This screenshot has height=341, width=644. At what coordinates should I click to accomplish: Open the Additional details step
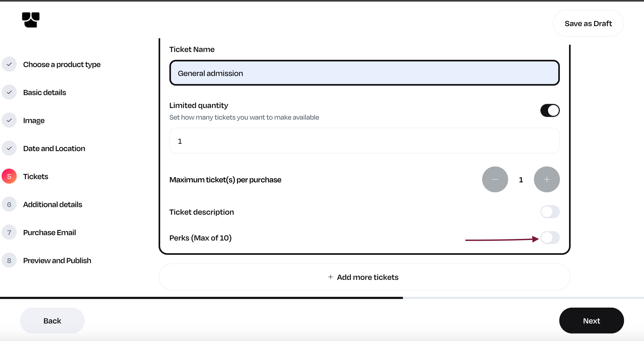52,204
